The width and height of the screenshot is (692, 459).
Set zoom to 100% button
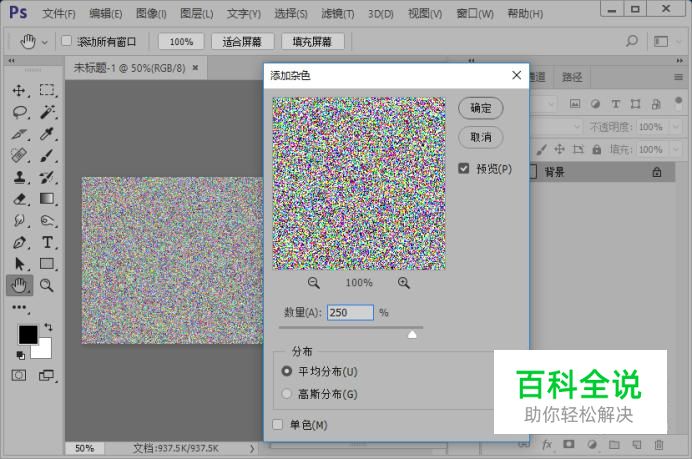click(x=181, y=42)
